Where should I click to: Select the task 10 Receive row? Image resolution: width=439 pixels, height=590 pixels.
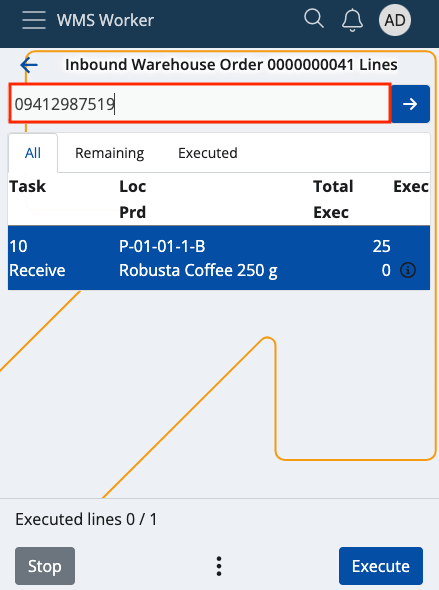pyautogui.click(x=219, y=258)
